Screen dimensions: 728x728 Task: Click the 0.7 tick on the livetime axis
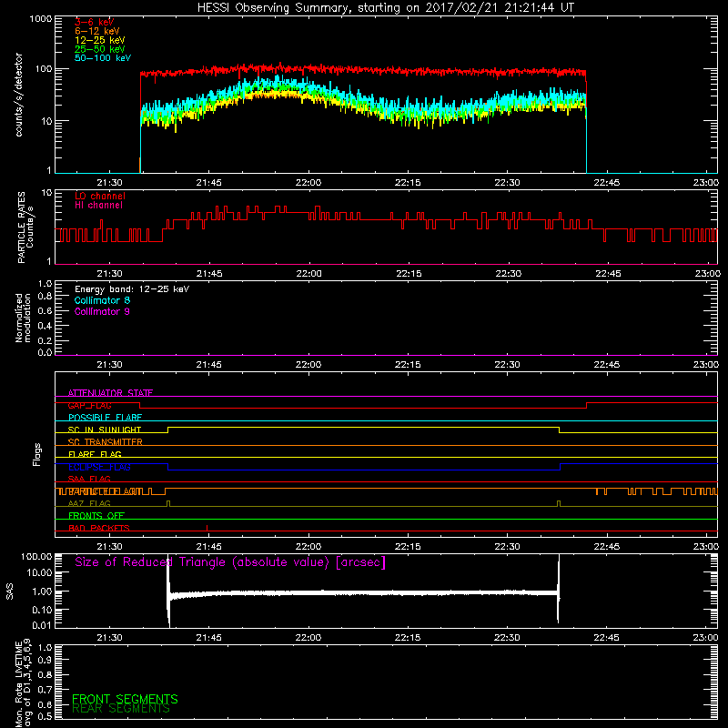(45, 690)
